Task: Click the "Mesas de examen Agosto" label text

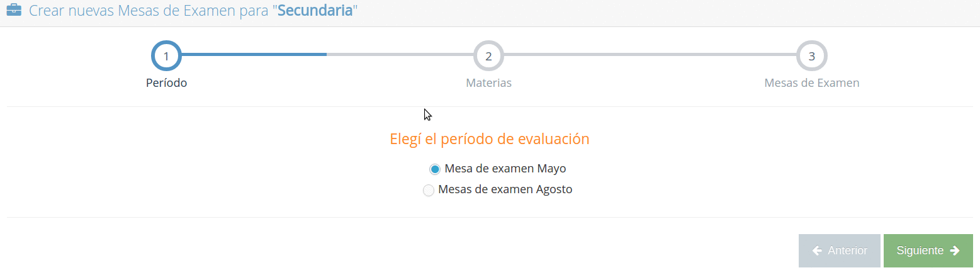Action: pos(505,189)
